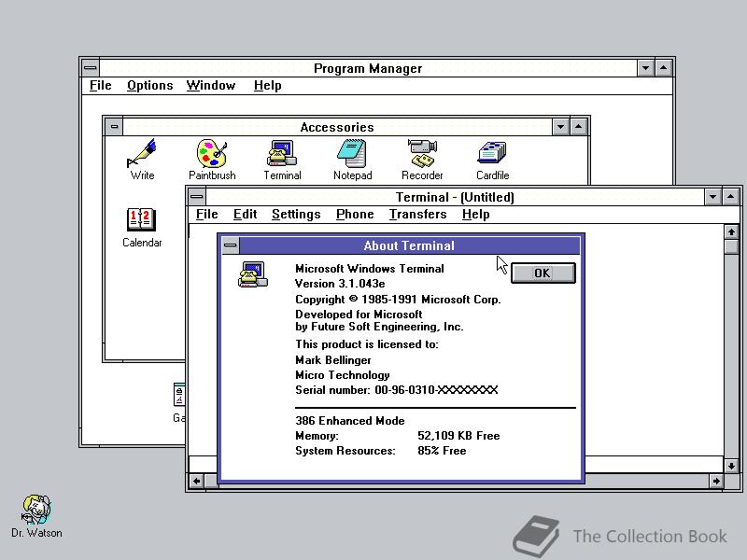This screenshot has width=747, height=560.
Task: Click the serial number line
Action: coord(396,390)
